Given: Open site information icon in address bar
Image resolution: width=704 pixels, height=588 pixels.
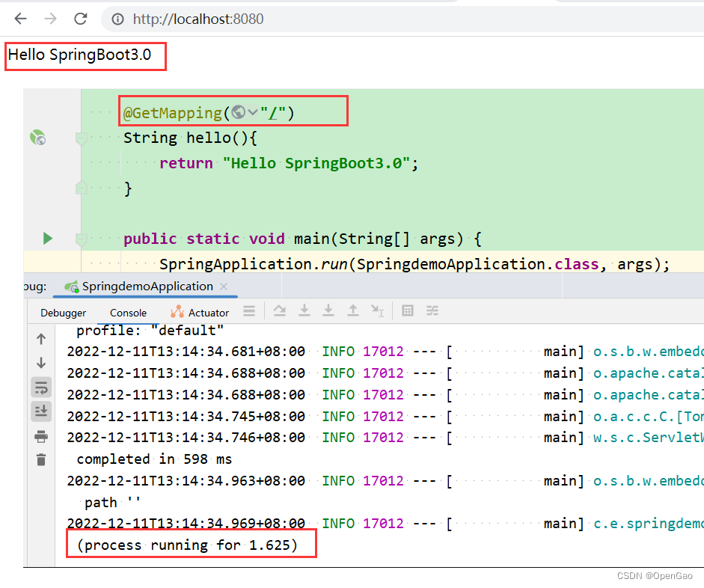Looking at the screenshot, I should tap(118, 19).
